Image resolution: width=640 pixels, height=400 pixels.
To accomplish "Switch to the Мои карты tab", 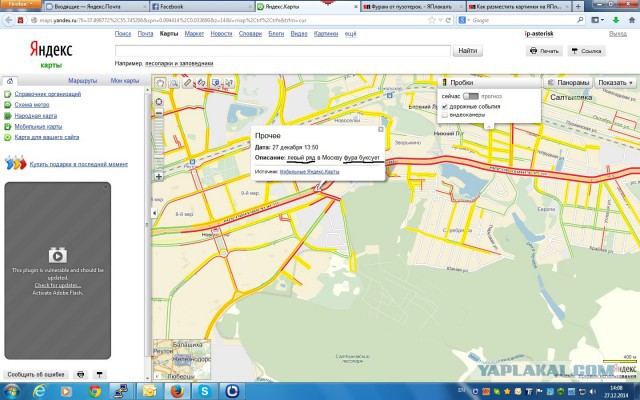I will tap(125, 81).
